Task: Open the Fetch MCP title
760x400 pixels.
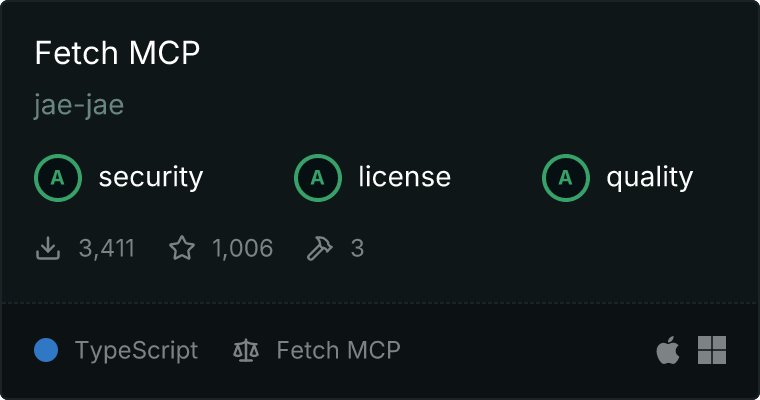Action: click(x=117, y=53)
